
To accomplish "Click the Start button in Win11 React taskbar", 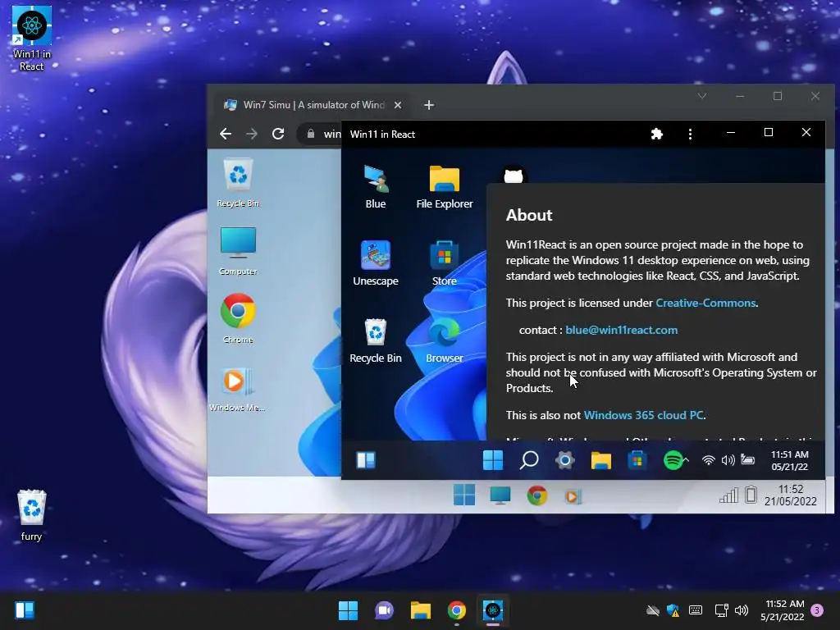I will [x=493, y=459].
